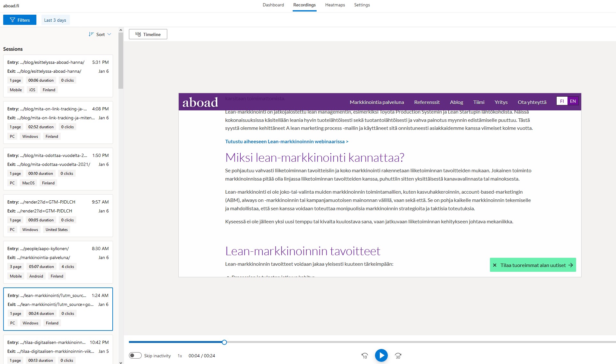This screenshot has height=364, width=616.
Task: Switch site language to EN
Action: point(573,101)
